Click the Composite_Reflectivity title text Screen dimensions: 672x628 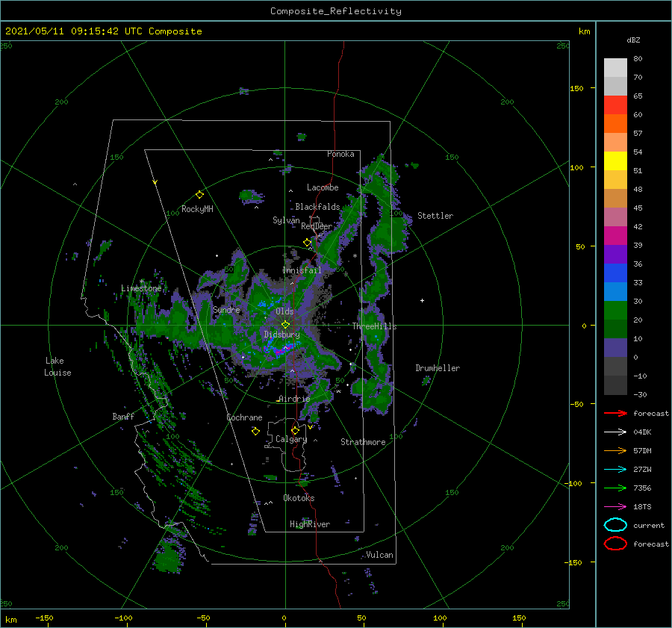(336, 11)
